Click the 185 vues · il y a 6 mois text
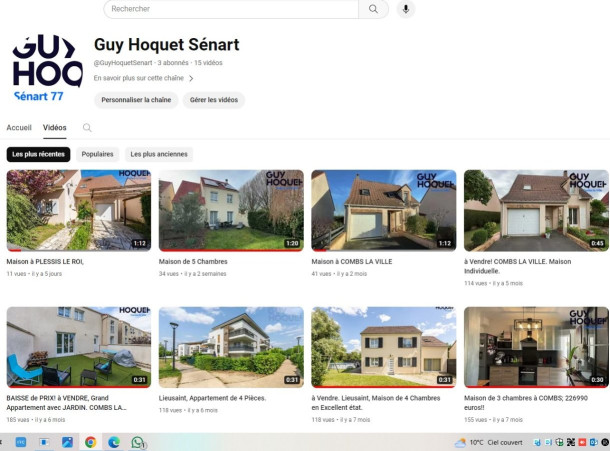The width and height of the screenshot is (610, 451). click(x=36, y=420)
